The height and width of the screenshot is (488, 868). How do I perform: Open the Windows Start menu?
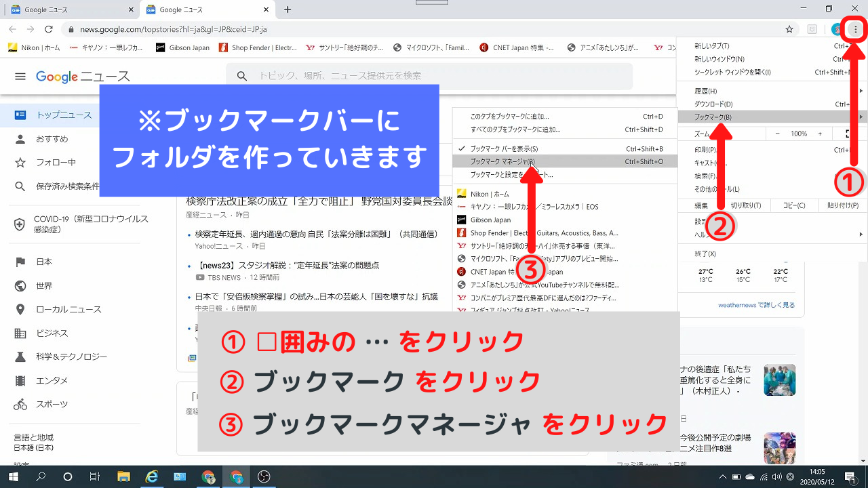(x=14, y=476)
